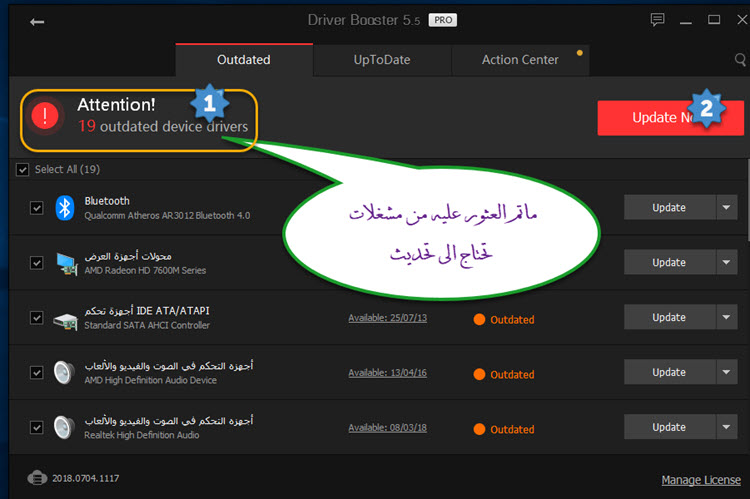
Task: Click the red Update Now button
Action: 671,118
